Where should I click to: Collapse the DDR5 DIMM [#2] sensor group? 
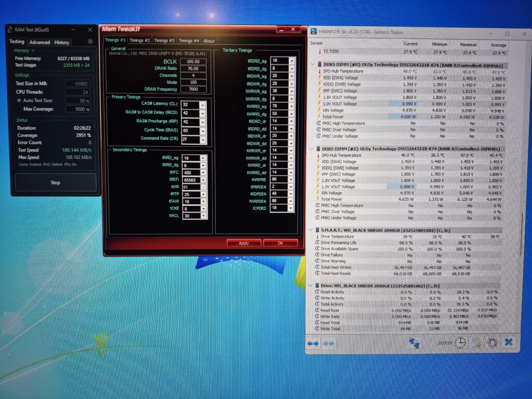pyautogui.click(x=311, y=149)
